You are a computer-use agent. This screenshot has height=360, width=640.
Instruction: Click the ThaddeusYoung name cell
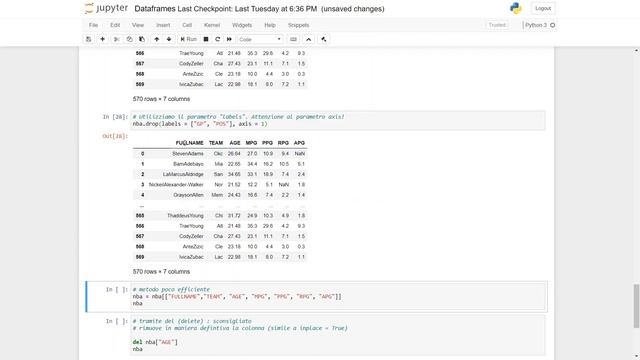185,216
